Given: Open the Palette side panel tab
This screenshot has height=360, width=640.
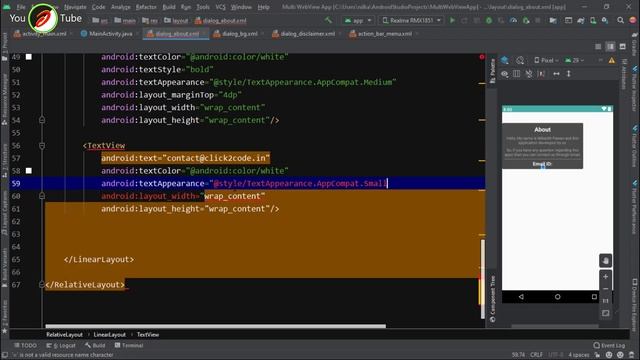Looking at the screenshot, I should pyautogui.click(x=492, y=71).
